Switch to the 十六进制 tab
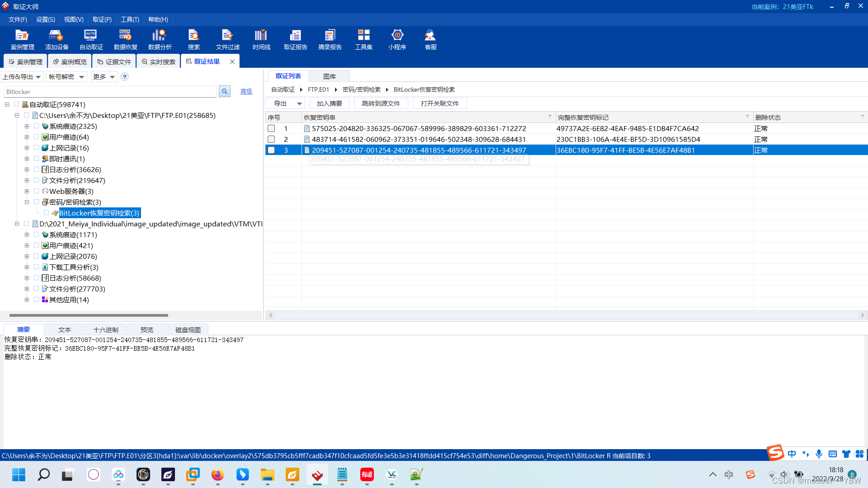Viewport: 868px width, 488px height. click(106, 330)
